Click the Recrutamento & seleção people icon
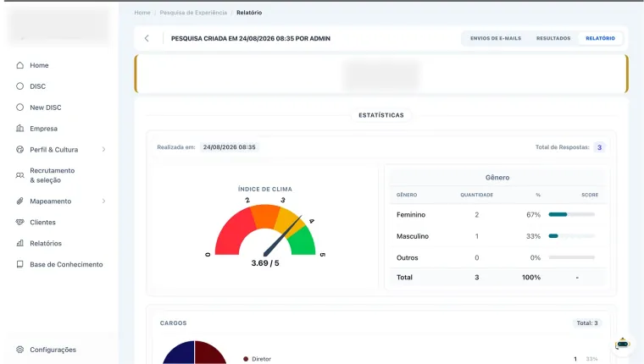The width and height of the screenshot is (644, 364). coord(19,175)
